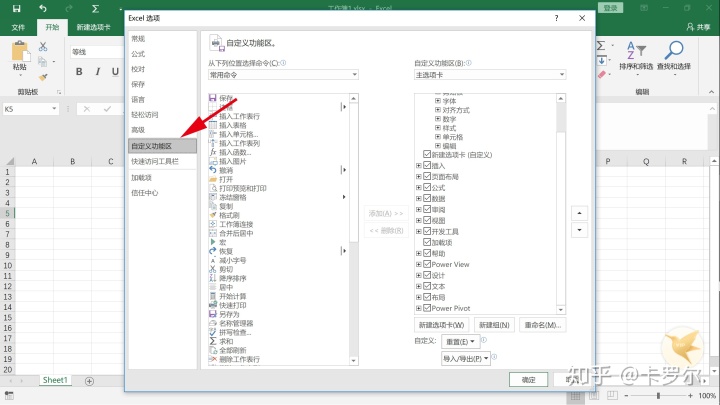
Task: Open the 重置(E) dropdown button
Action: pyautogui.click(x=461, y=341)
